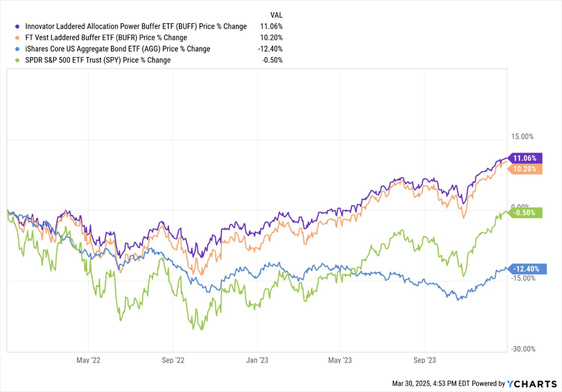Select the Innovator Laddered Allocation Power Buffer legend label
Screen dimensions: 562x392
136,27
